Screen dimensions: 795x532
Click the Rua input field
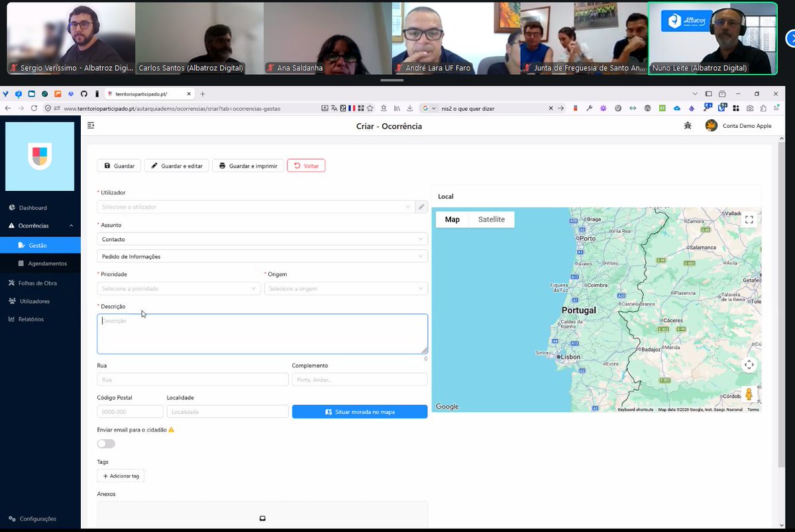click(x=193, y=380)
